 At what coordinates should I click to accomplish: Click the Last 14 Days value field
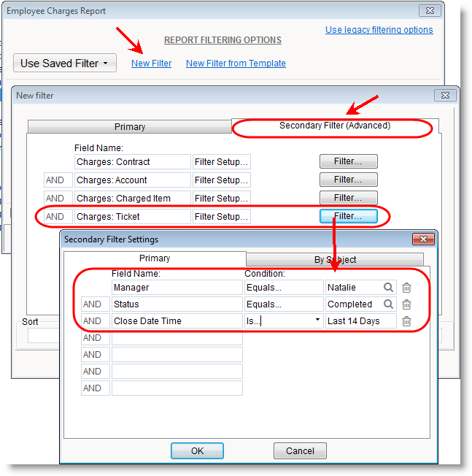tap(360, 321)
